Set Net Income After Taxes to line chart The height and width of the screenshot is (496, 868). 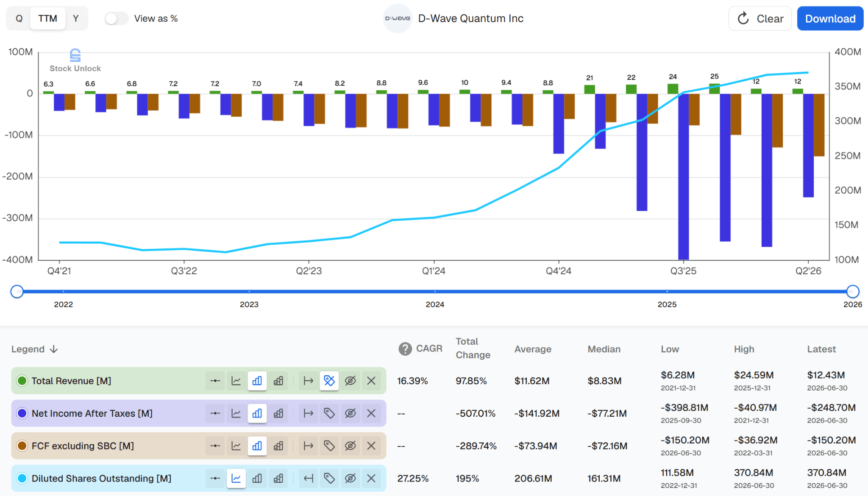click(236, 413)
